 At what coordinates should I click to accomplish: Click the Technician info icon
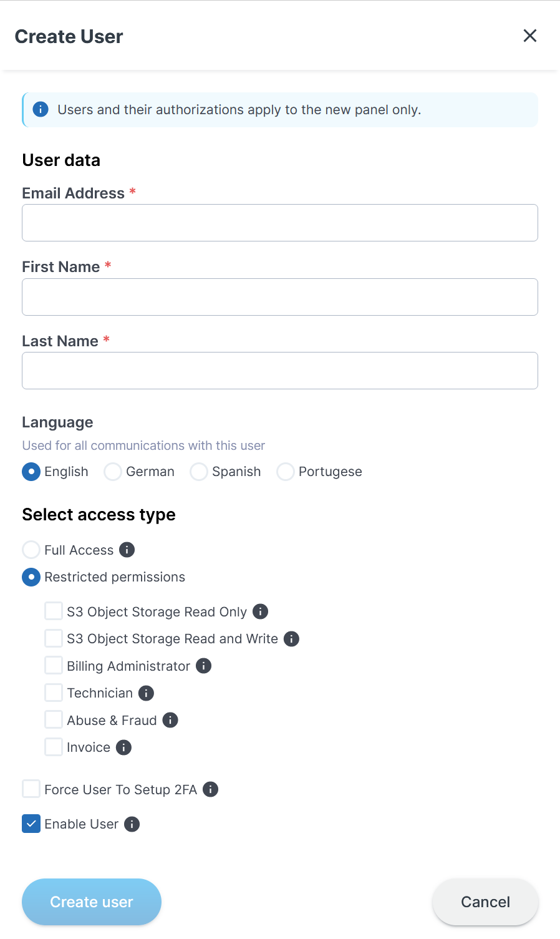tap(146, 693)
